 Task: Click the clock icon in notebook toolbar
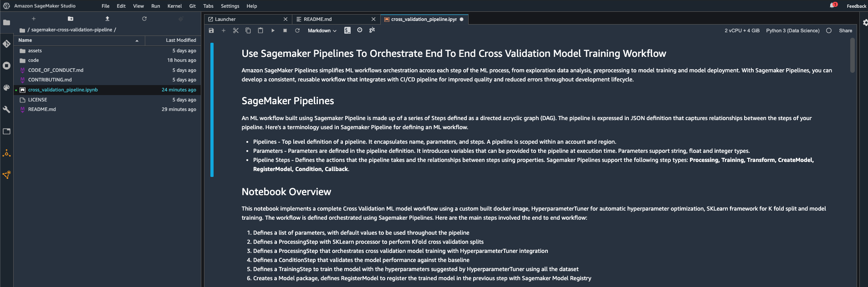[x=360, y=30]
